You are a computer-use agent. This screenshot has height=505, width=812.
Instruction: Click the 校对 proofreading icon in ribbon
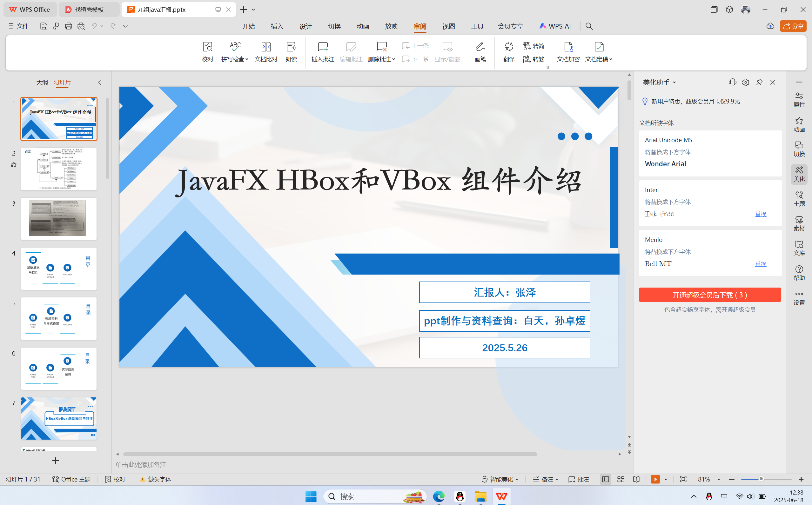(x=207, y=51)
